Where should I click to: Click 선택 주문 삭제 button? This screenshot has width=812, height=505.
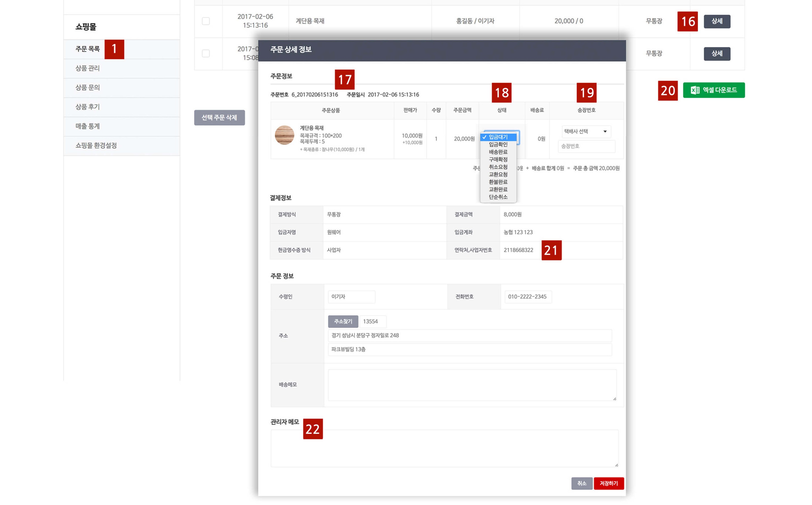pos(220,118)
